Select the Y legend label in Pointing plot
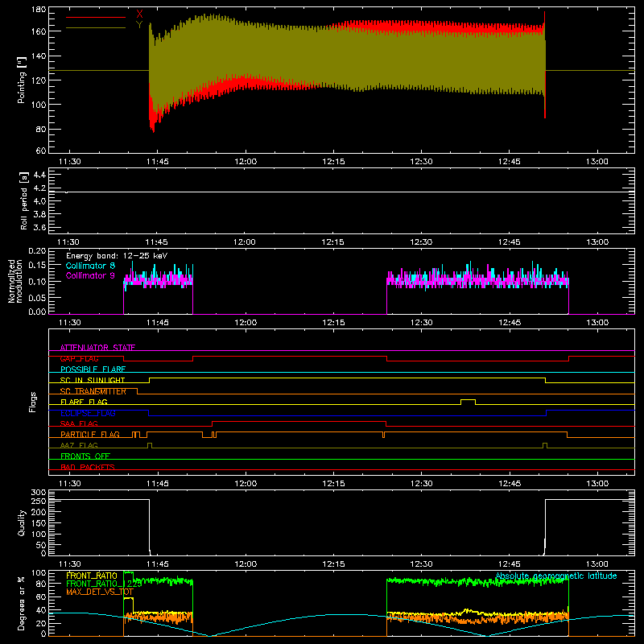644x644 pixels. coord(139,25)
